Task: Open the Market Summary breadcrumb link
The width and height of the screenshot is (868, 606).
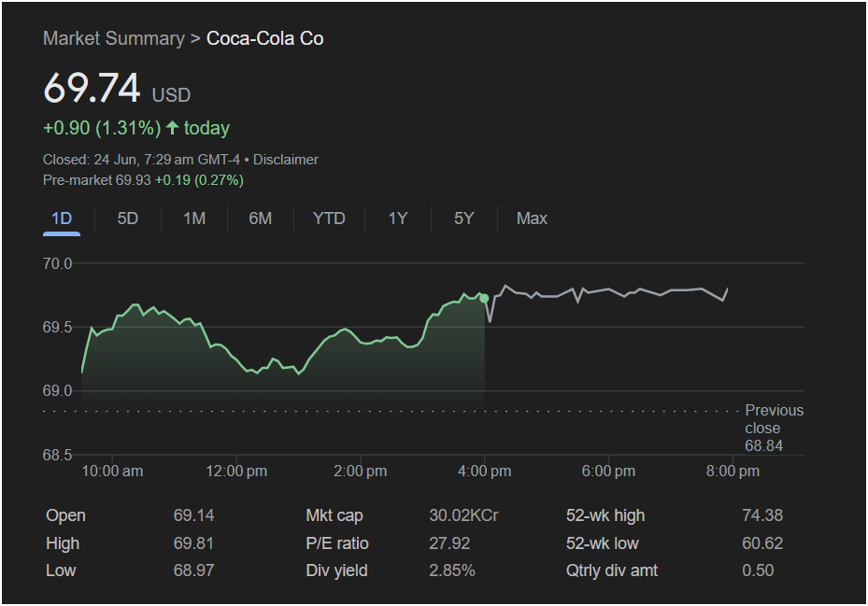Action: click(113, 38)
